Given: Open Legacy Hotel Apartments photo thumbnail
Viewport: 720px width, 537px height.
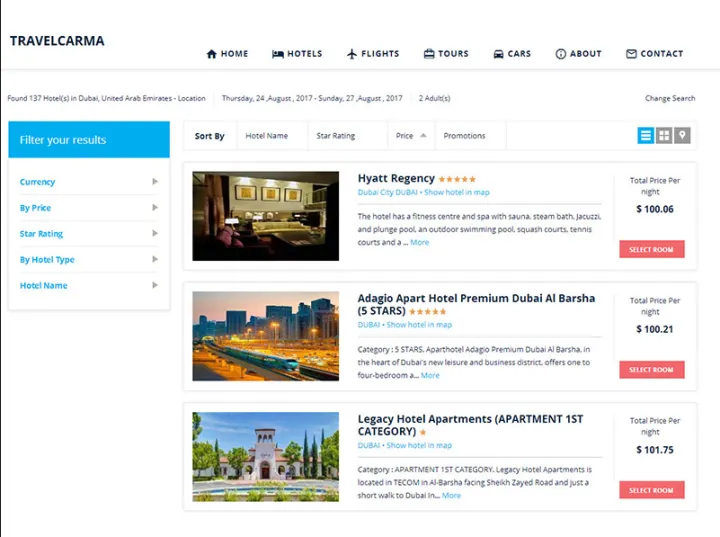Looking at the screenshot, I should coord(265,457).
